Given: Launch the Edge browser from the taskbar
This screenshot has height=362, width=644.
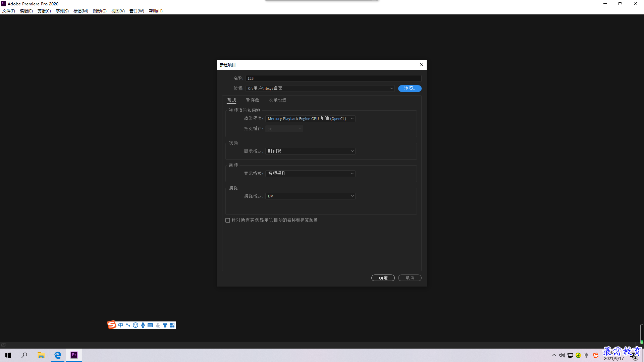Looking at the screenshot, I should (x=58, y=355).
